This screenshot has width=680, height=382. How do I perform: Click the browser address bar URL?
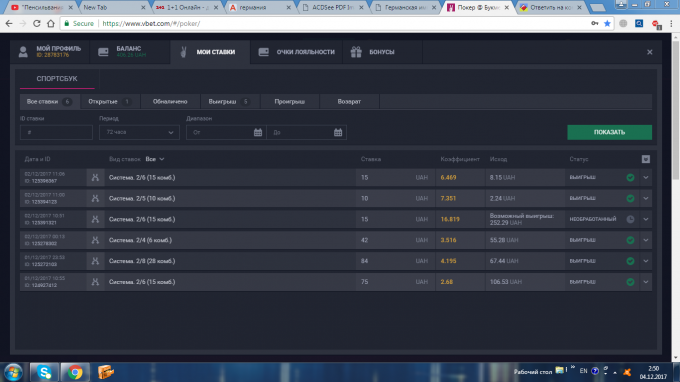(x=151, y=23)
